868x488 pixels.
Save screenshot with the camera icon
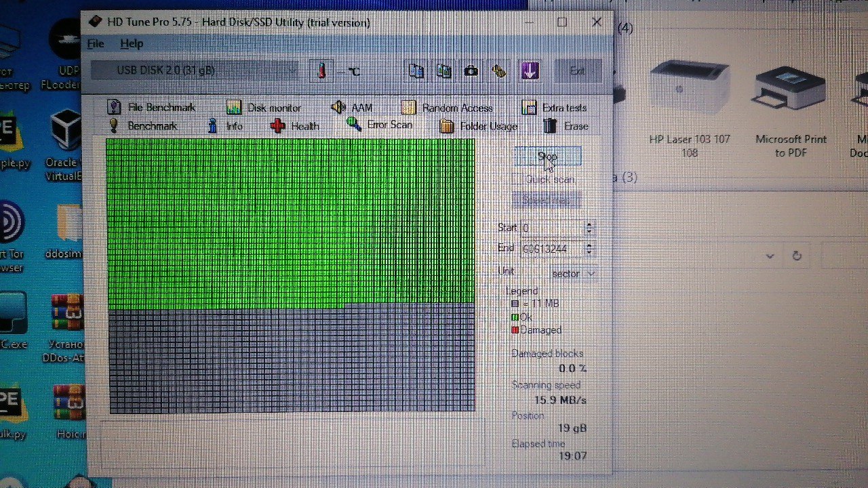coord(471,70)
